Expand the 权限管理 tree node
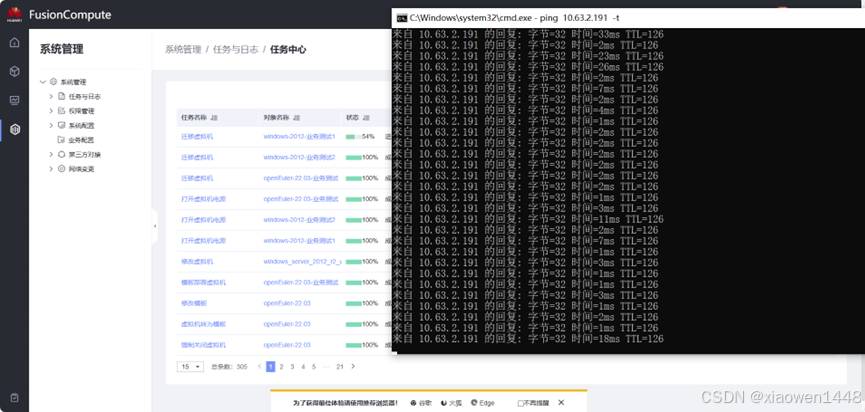865x412 pixels. coord(51,111)
